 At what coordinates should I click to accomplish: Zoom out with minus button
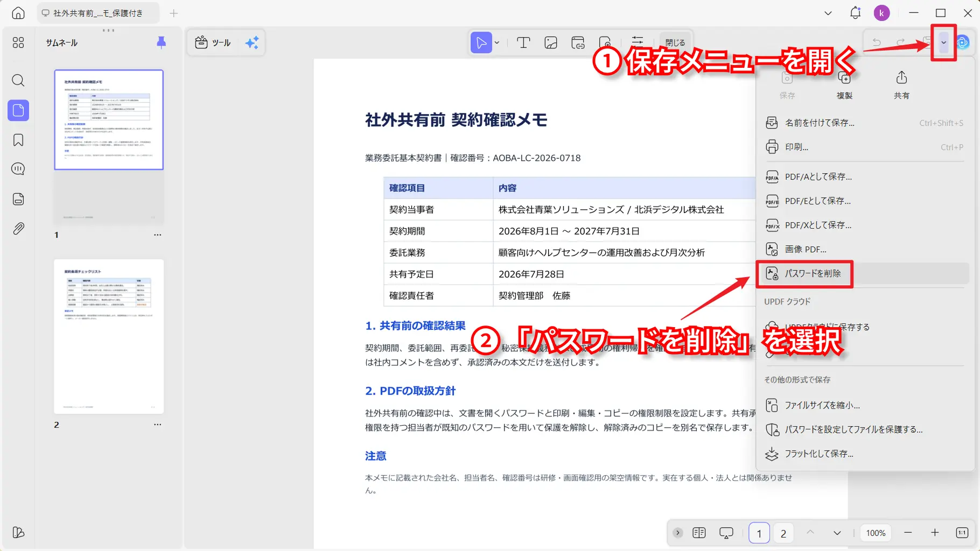pyautogui.click(x=908, y=533)
